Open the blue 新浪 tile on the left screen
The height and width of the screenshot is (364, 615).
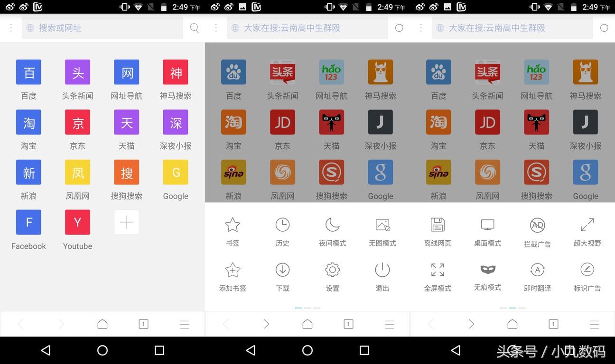[29, 173]
